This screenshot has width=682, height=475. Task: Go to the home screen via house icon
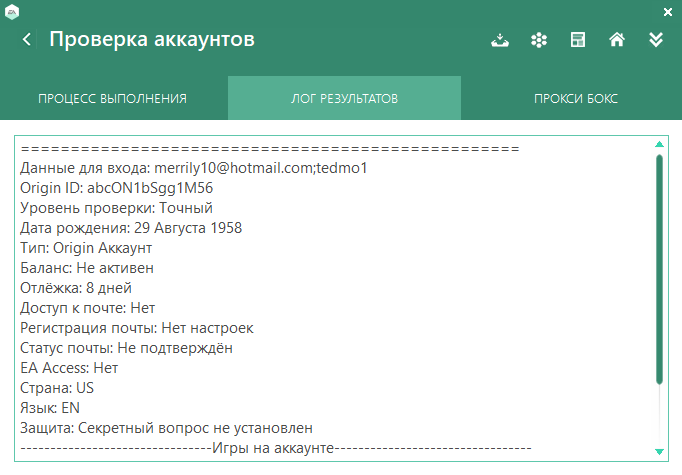tap(617, 40)
